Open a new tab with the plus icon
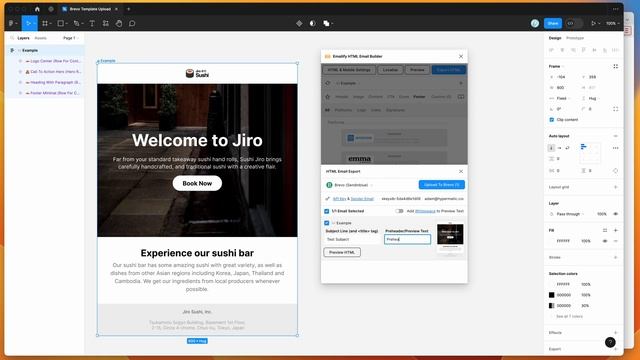The height and width of the screenshot is (360, 640). [x=128, y=9]
